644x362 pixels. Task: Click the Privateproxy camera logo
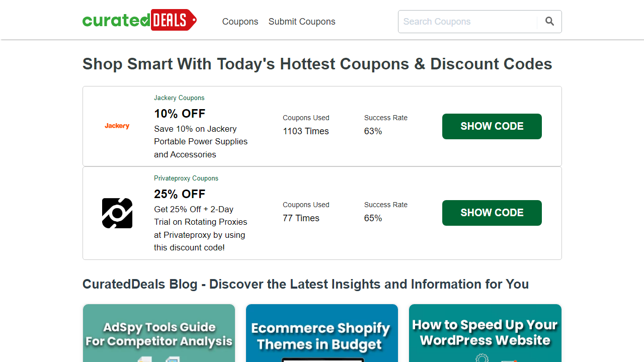[x=117, y=213]
